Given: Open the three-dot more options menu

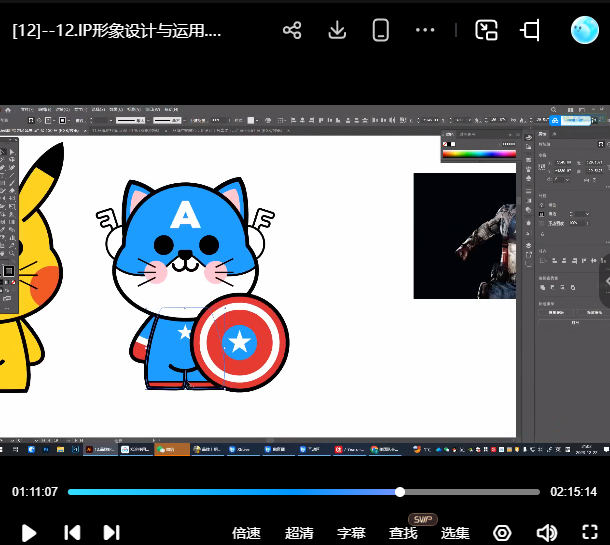Looking at the screenshot, I should pos(425,30).
